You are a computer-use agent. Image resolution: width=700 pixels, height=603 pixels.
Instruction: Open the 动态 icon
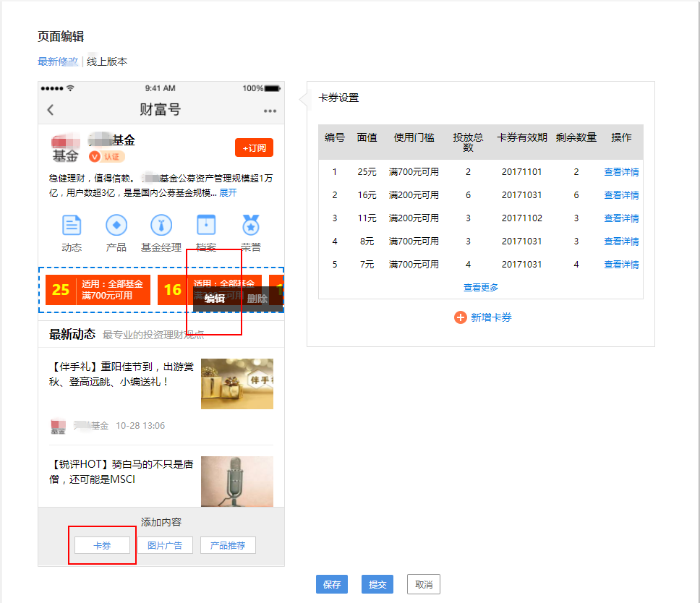click(72, 226)
